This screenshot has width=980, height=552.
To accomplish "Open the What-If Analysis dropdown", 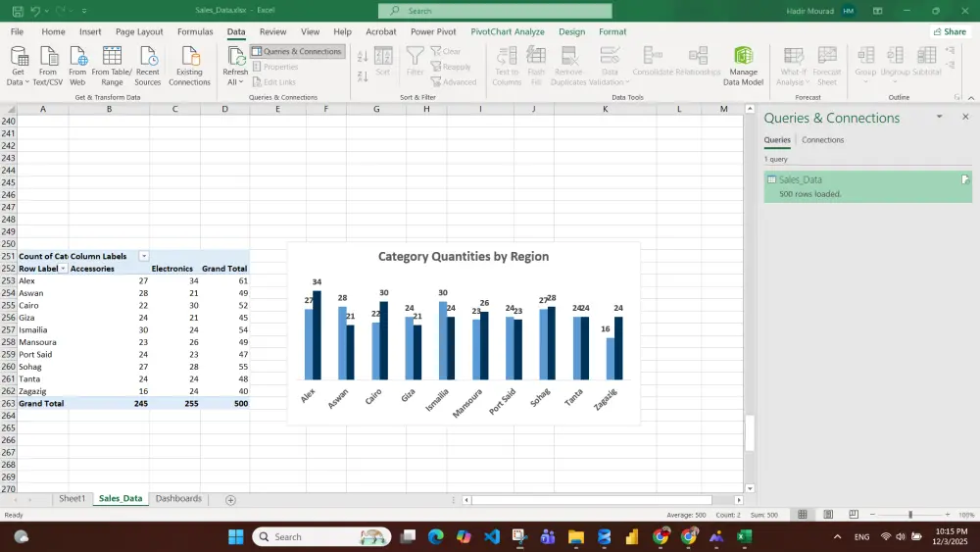I will [x=793, y=66].
